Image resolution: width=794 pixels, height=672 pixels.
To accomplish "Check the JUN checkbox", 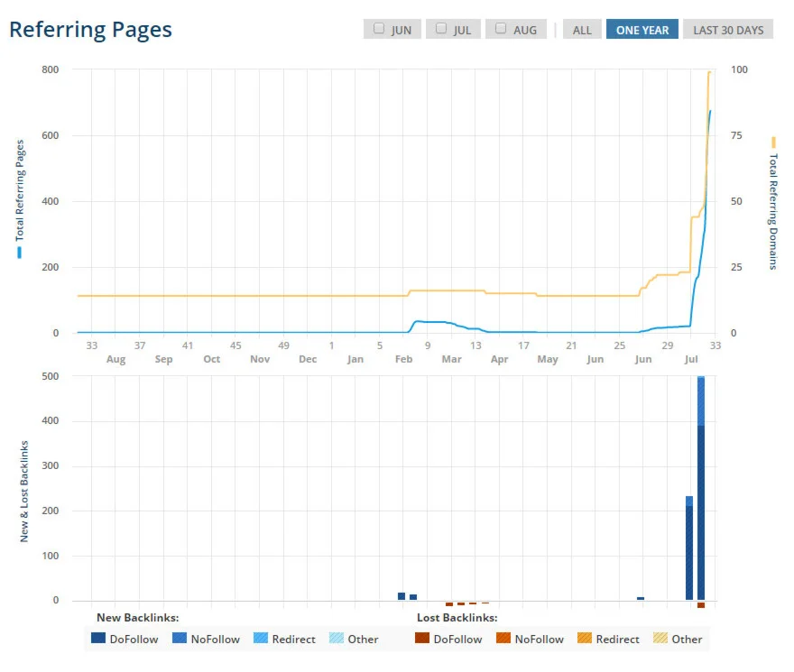I will [379, 28].
